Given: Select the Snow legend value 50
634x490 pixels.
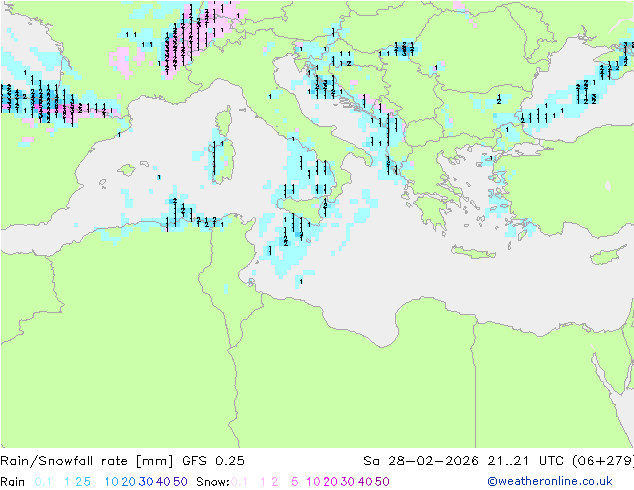Looking at the screenshot, I should [x=383, y=482].
